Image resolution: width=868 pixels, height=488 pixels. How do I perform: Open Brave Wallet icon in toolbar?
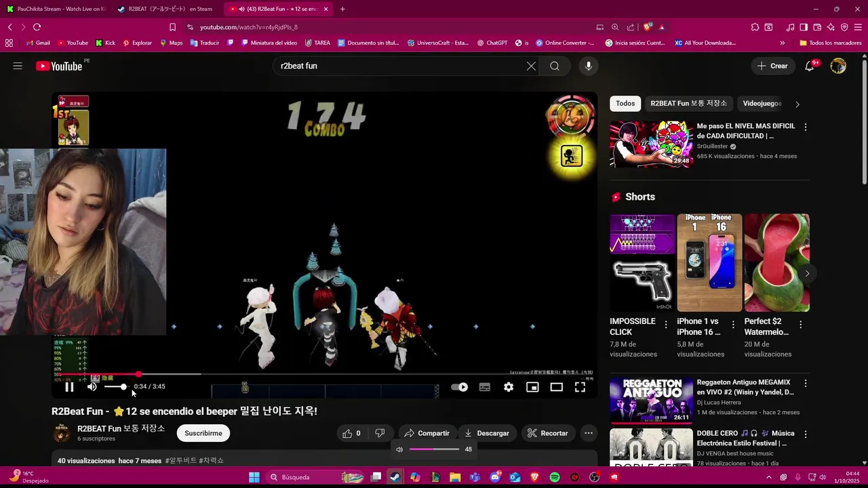click(x=817, y=27)
